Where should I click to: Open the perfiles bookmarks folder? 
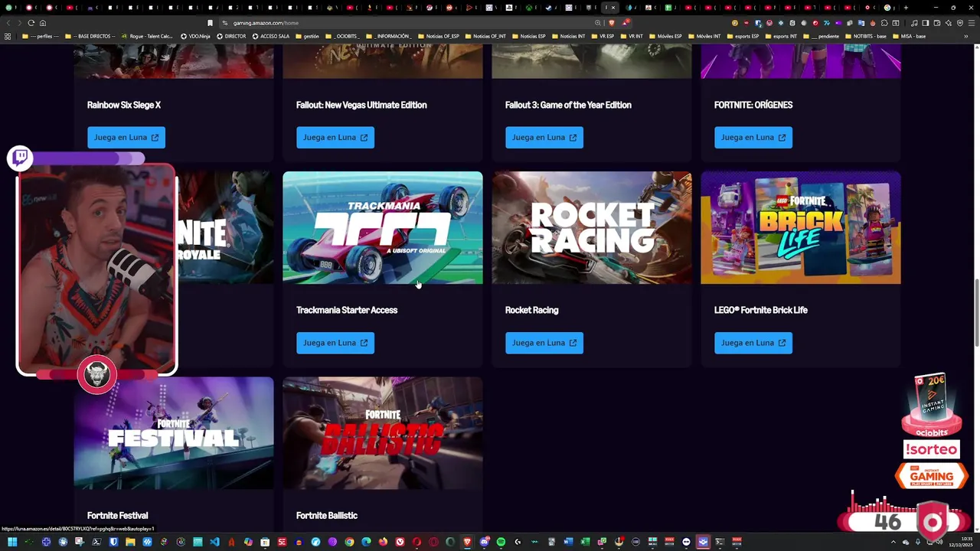(x=40, y=36)
